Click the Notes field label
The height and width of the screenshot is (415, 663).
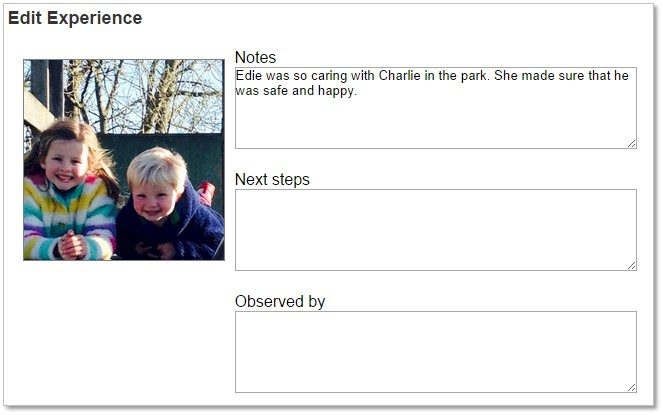tap(255, 57)
